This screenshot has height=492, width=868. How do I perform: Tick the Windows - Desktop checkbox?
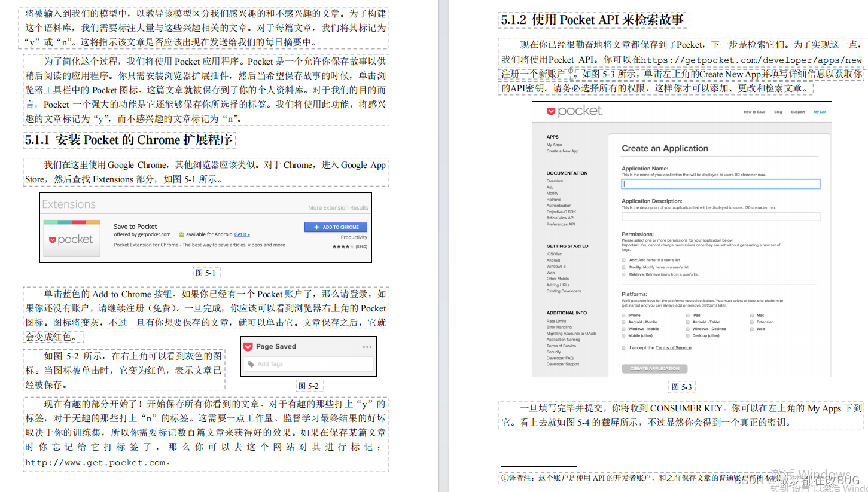688,329
